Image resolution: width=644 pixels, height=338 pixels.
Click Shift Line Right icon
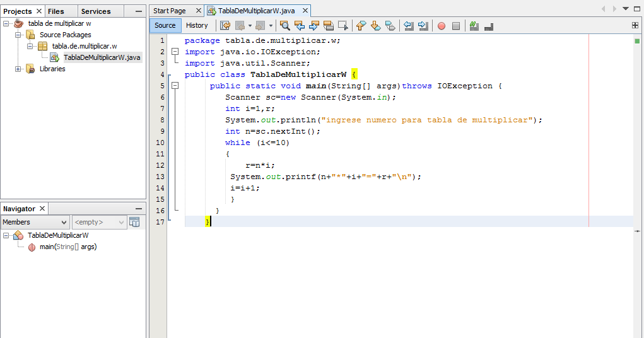(423, 25)
